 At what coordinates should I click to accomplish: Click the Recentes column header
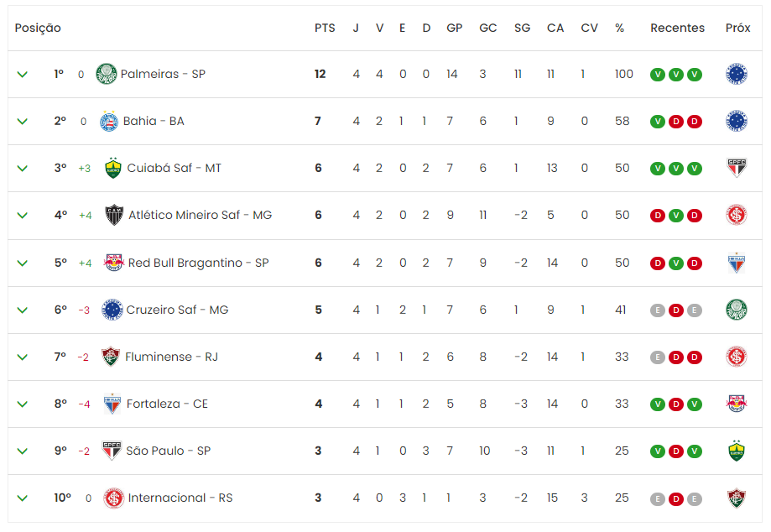click(677, 28)
